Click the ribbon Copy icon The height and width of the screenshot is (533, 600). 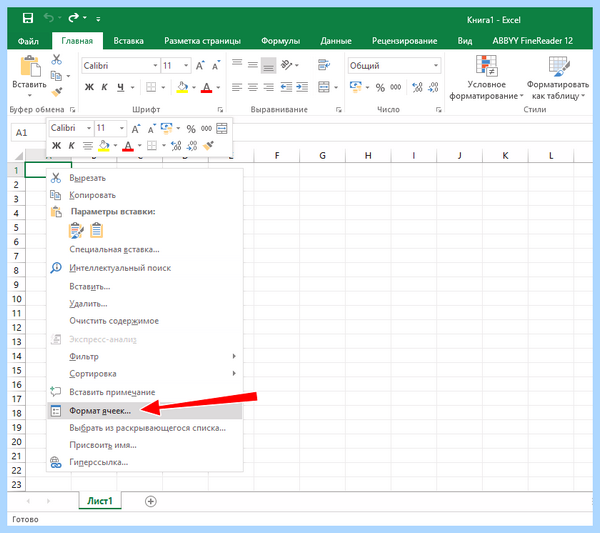pyautogui.click(x=56, y=76)
